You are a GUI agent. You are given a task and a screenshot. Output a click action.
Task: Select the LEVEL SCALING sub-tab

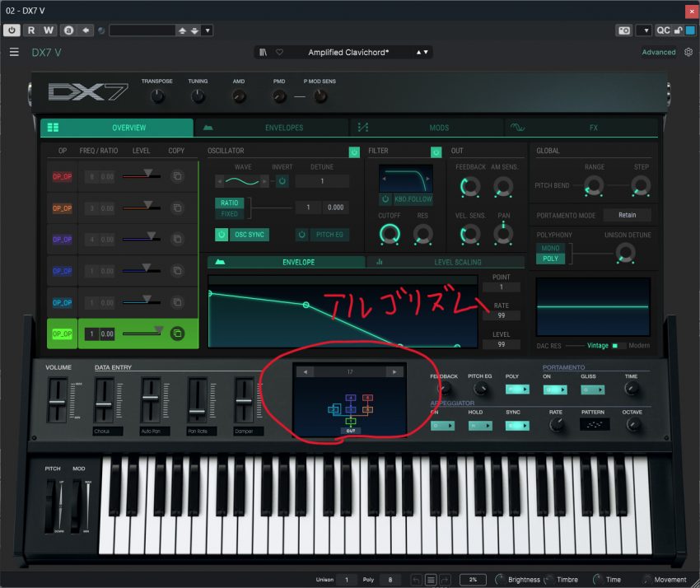(445, 262)
